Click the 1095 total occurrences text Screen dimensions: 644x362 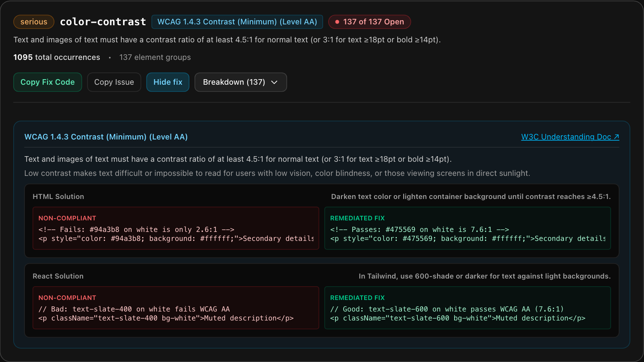click(x=57, y=57)
